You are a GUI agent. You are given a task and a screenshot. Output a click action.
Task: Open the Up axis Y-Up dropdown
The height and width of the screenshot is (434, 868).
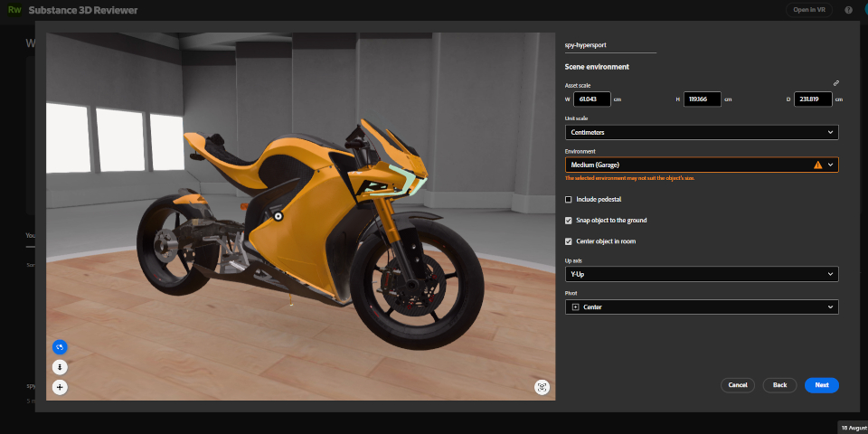pos(702,274)
